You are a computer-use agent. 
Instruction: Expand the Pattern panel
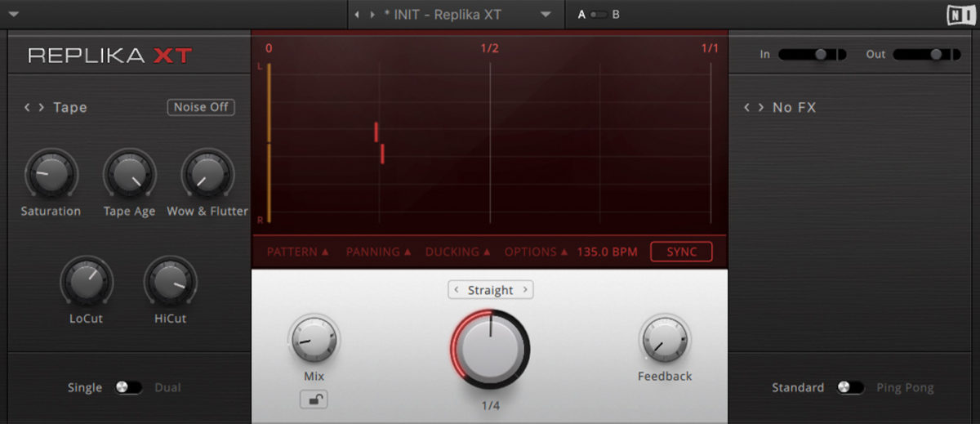tap(298, 252)
